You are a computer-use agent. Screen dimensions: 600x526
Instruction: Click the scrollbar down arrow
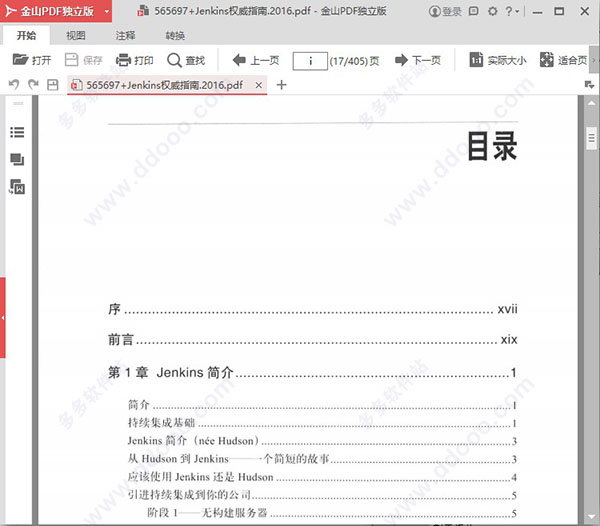592,517
